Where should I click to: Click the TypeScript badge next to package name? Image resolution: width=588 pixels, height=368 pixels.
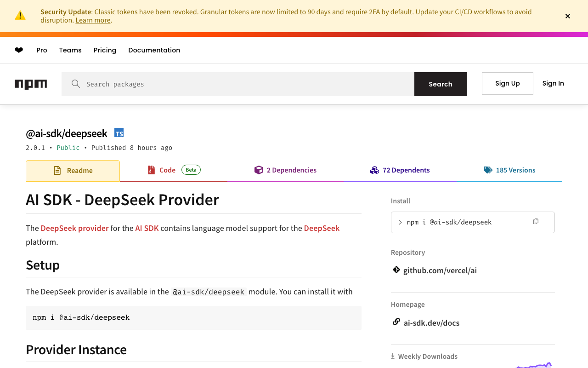(x=119, y=133)
